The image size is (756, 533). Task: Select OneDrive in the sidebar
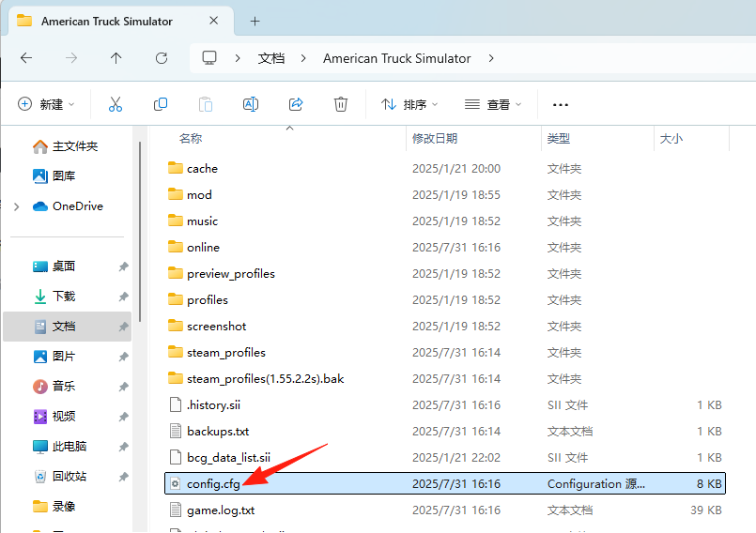(68, 206)
